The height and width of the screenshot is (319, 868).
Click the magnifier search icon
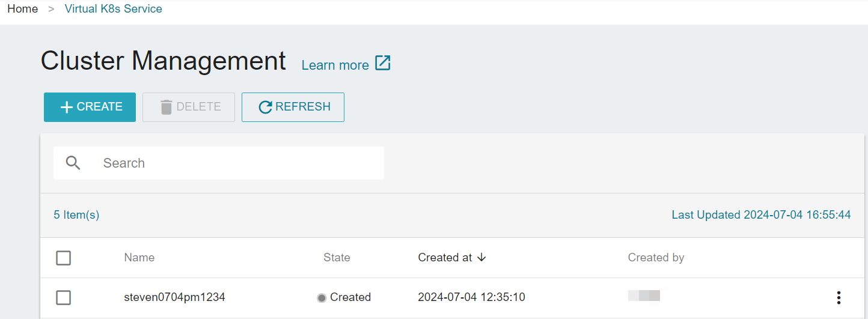(73, 163)
